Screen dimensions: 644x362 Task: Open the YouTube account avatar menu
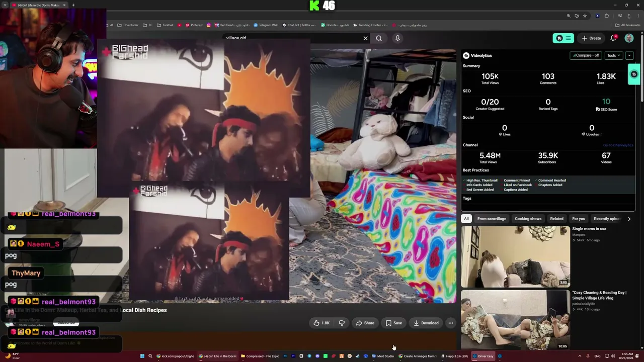(629, 38)
